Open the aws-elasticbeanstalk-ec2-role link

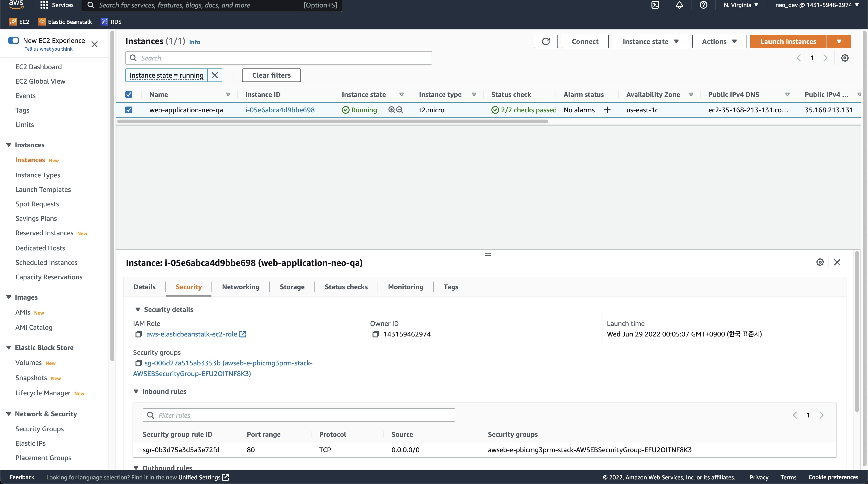pyautogui.click(x=192, y=334)
